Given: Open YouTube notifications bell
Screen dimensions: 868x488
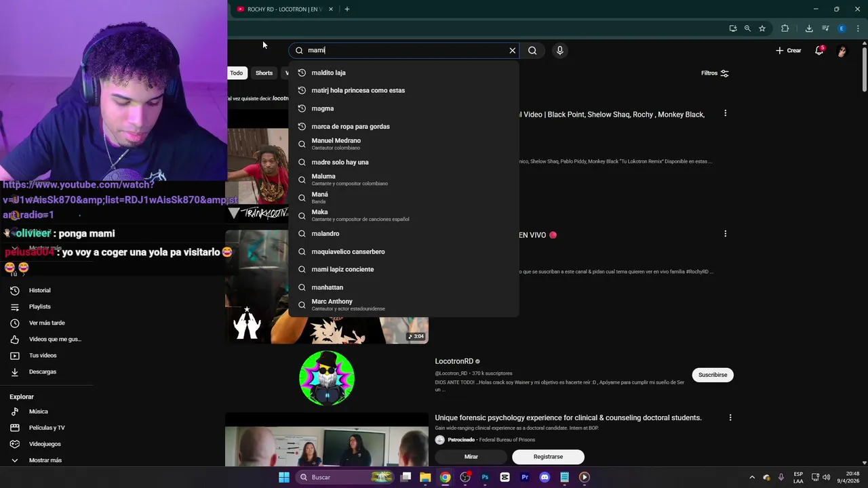Looking at the screenshot, I should click(x=819, y=50).
